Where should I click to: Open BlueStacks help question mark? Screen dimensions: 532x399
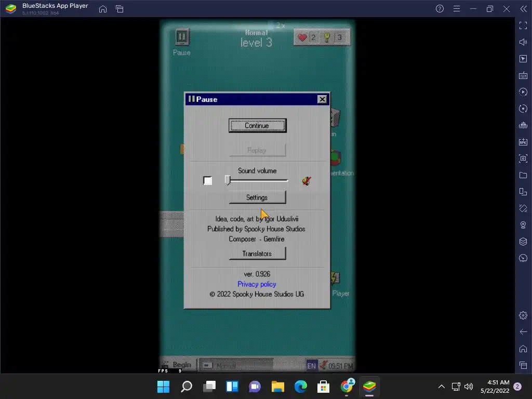pyautogui.click(x=440, y=9)
